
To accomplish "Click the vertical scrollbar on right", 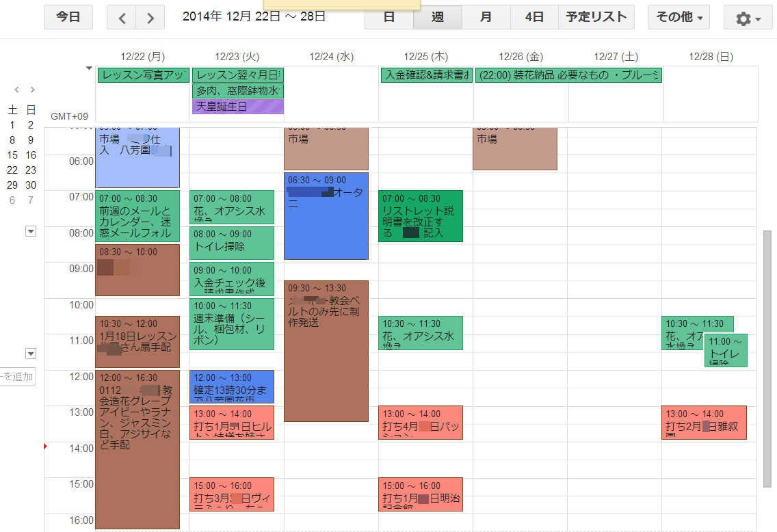I will click(x=767, y=358).
